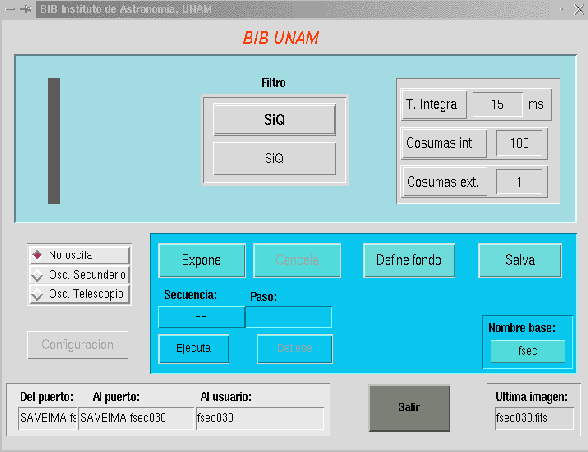
Task: Click the 'ms' units label
Action: click(x=536, y=104)
